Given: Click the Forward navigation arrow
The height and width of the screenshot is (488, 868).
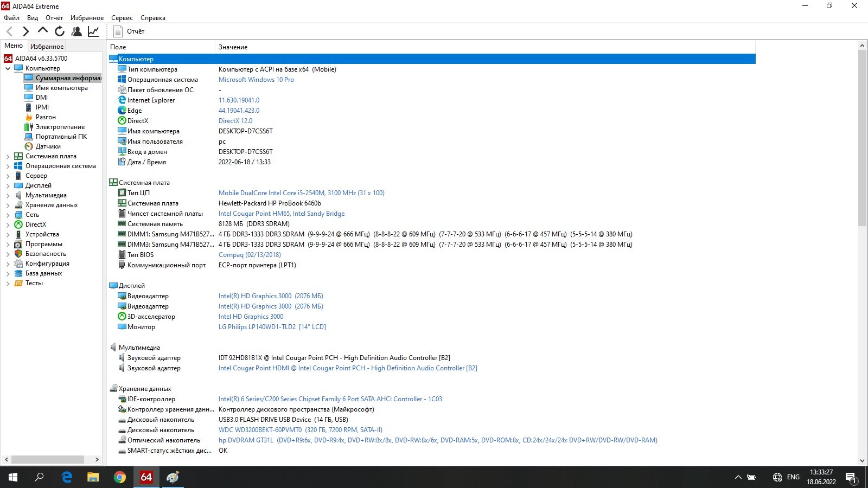Looking at the screenshot, I should click(x=25, y=31).
